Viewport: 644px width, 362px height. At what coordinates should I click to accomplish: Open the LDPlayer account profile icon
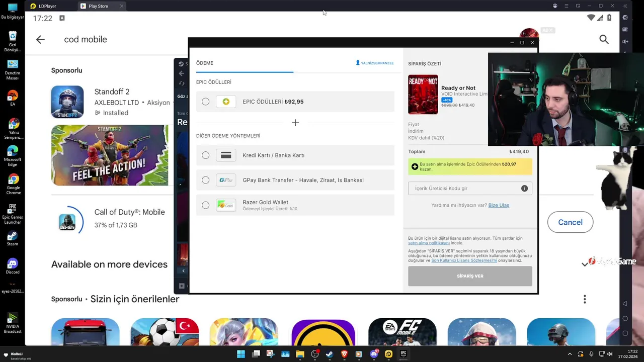(x=555, y=6)
